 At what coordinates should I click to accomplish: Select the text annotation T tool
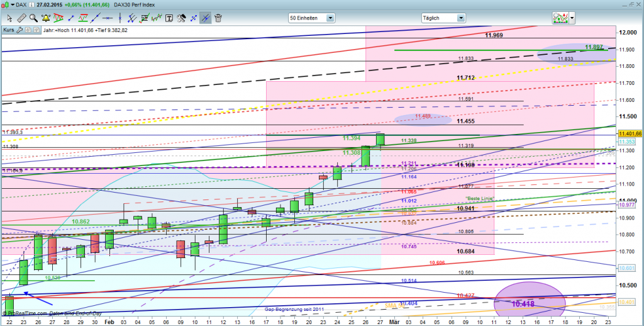169,18
